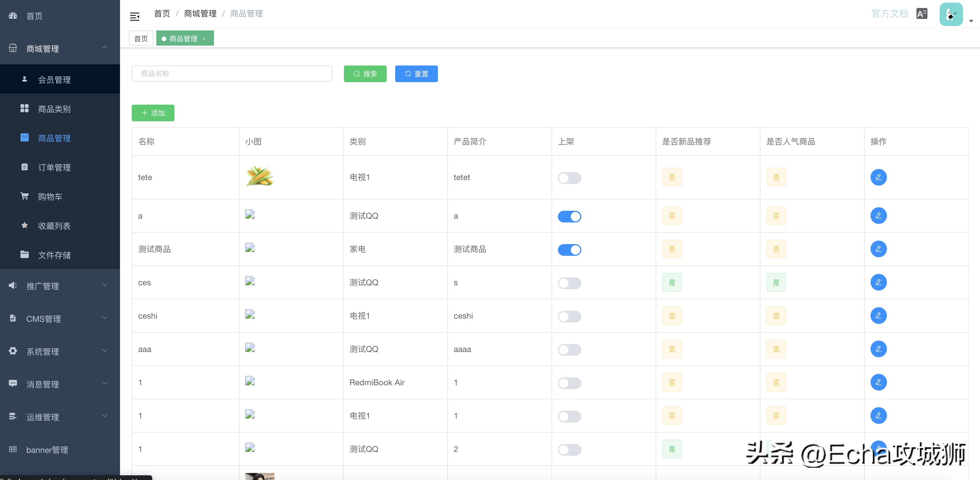Click the 订单管理 clipboard icon

24,167
